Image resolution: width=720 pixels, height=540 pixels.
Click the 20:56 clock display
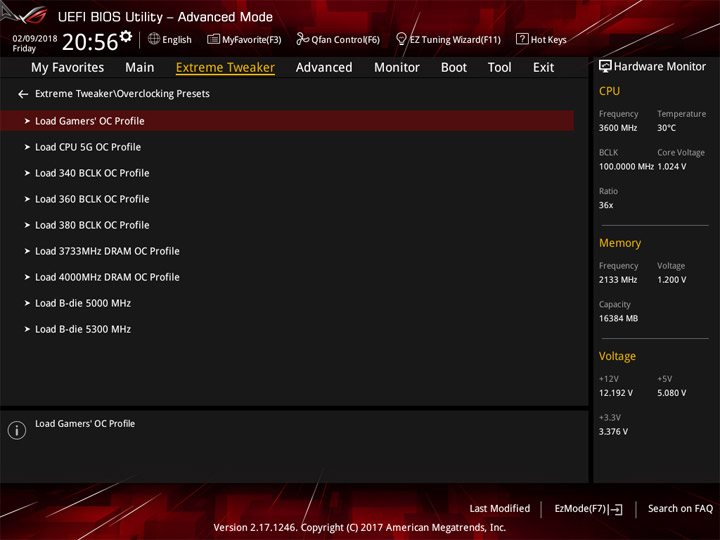pos(90,42)
